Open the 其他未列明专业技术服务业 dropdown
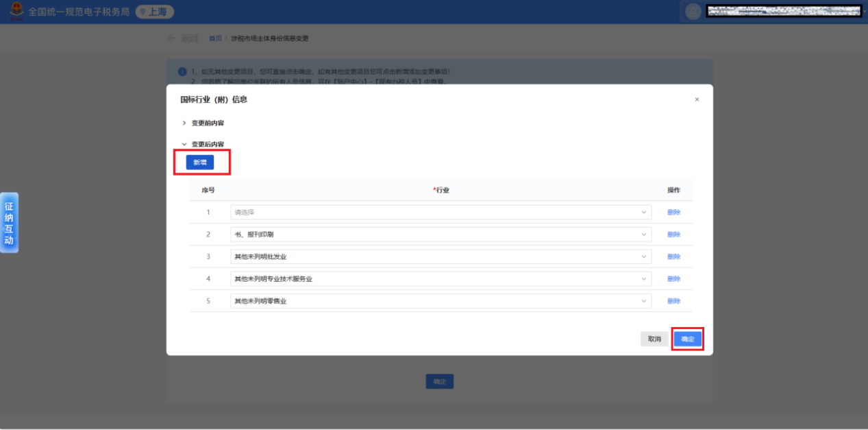This screenshot has width=868, height=430. click(x=441, y=279)
